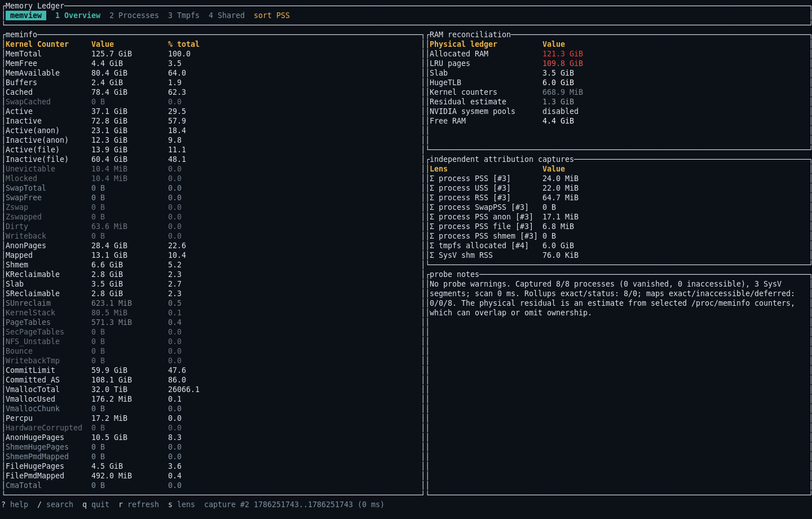The height and width of the screenshot is (519, 812).
Task: Click the memview app label
Action: 26,15
